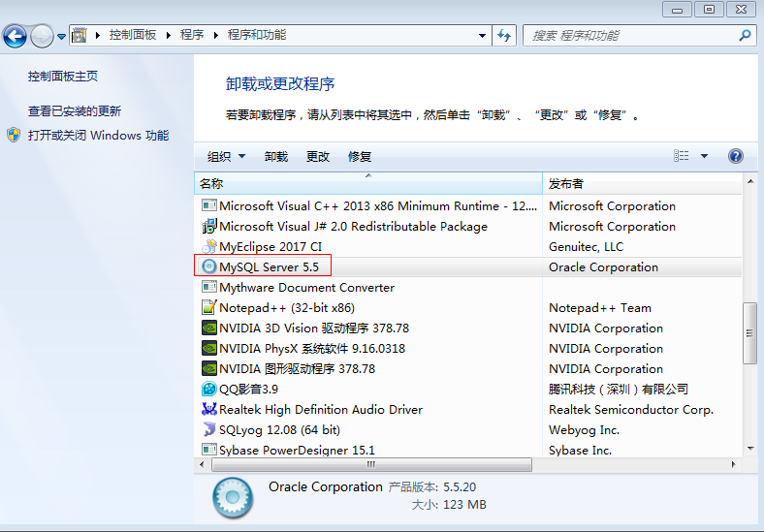Select NVIDIA 图形驱动程序 378.78 entry
The image size is (764, 532).
tap(298, 369)
